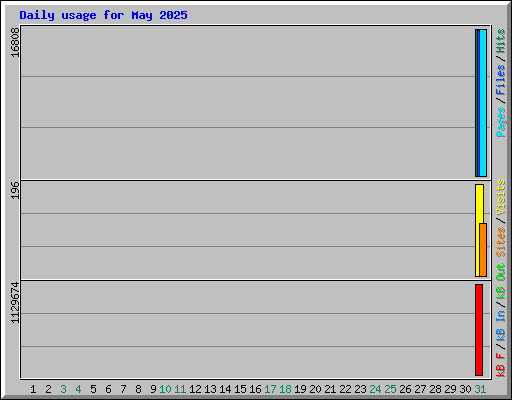Click day 26 on the x-axis

[405, 389]
